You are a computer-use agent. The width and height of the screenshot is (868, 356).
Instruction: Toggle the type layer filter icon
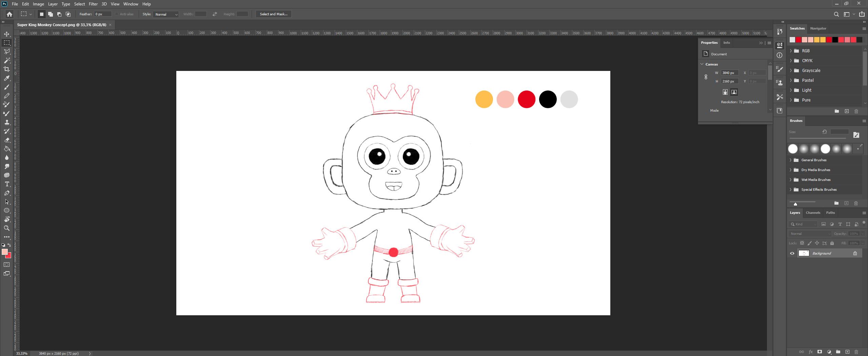(x=840, y=224)
